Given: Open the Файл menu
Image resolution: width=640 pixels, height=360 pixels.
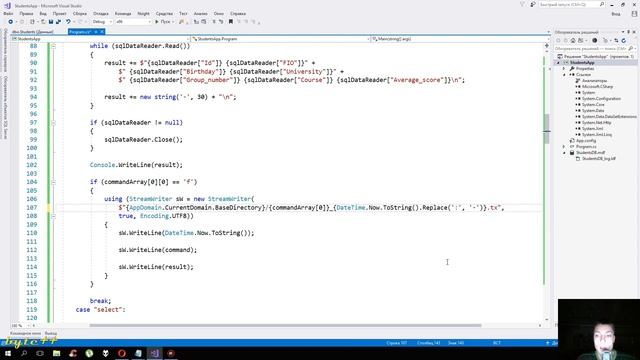Looking at the screenshot, I should click(8, 13).
